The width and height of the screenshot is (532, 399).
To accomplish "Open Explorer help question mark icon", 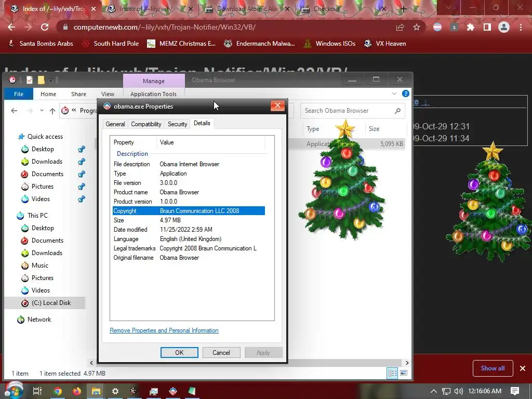I will coord(405,94).
